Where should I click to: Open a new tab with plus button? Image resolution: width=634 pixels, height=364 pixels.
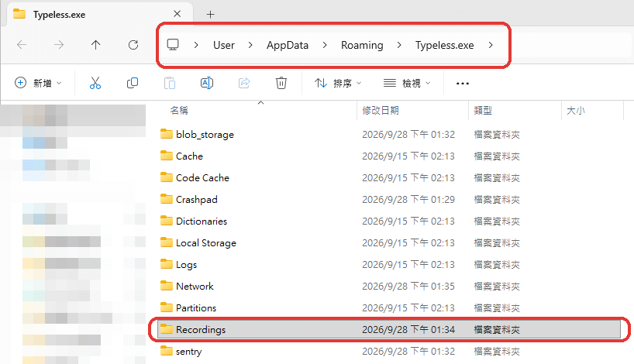(x=210, y=15)
